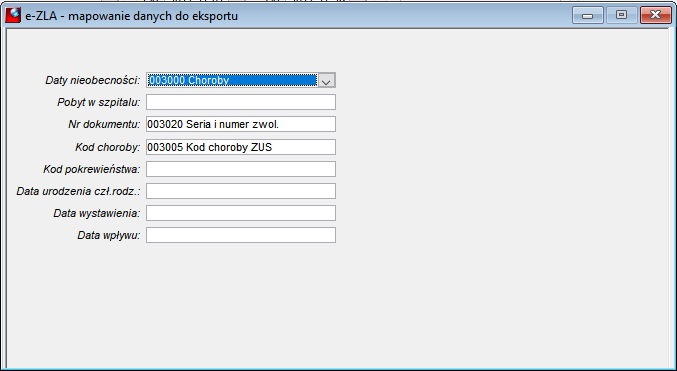677x371 pixels.
Task: Close the e-ZLA mapowanie danych window
Action: [655, 15]
